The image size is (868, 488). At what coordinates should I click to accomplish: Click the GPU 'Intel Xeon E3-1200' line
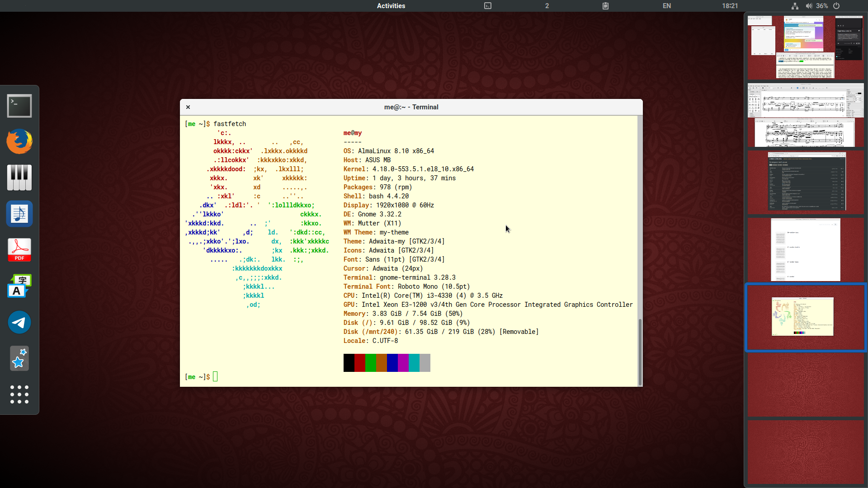(x=488, y=305)
